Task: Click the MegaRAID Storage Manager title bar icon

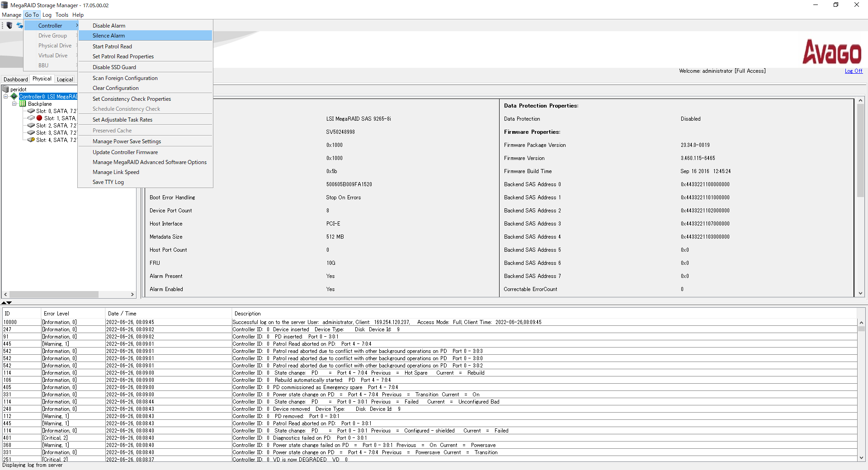Action: (x=5, y=5)
